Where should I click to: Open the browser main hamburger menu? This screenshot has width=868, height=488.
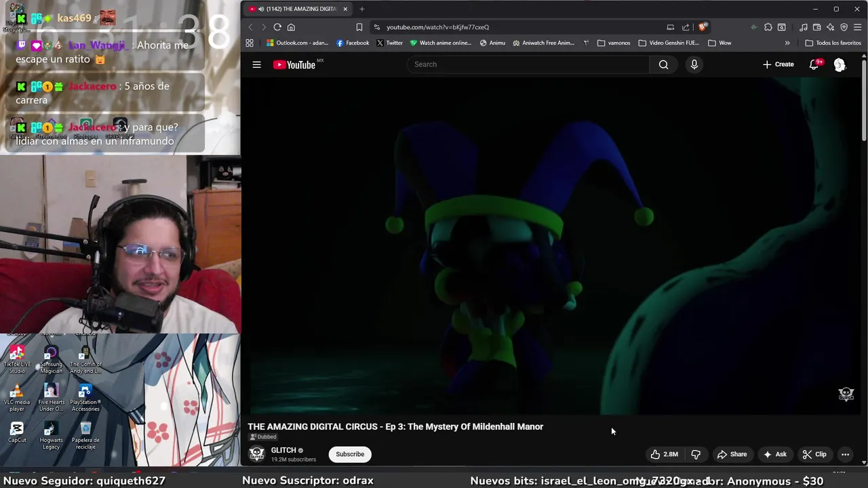[858, 27]
